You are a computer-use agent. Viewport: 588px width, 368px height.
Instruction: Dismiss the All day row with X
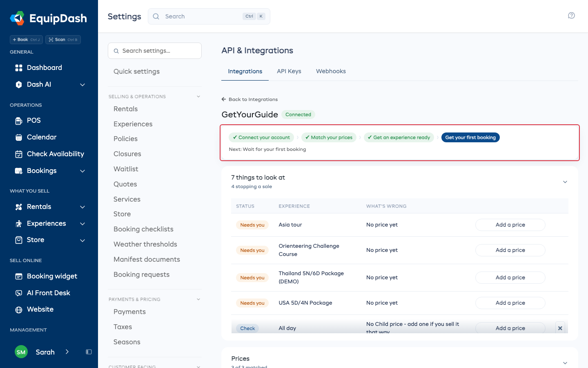pos(560,328)
